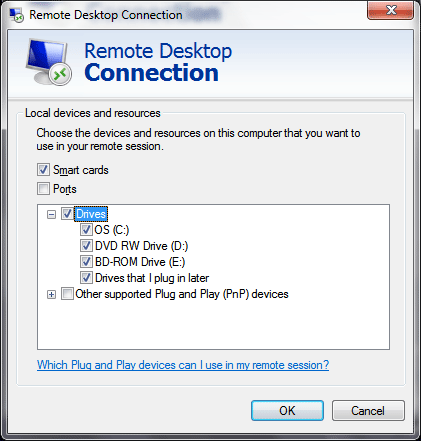
Task: Select the BD-ROM Drive (E:) label
Action: coord(140,262)
